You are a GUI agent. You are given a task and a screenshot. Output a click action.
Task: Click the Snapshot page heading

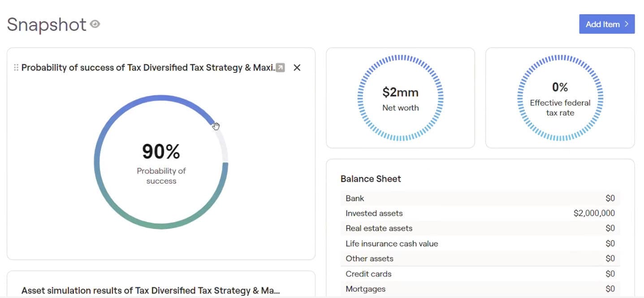(x=47, y=25)
